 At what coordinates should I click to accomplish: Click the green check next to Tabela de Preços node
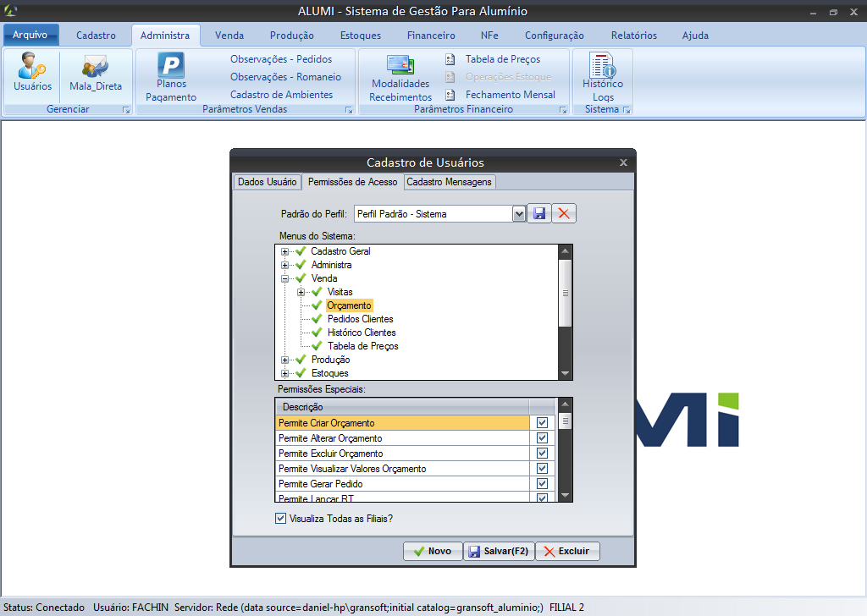point(317,346)
